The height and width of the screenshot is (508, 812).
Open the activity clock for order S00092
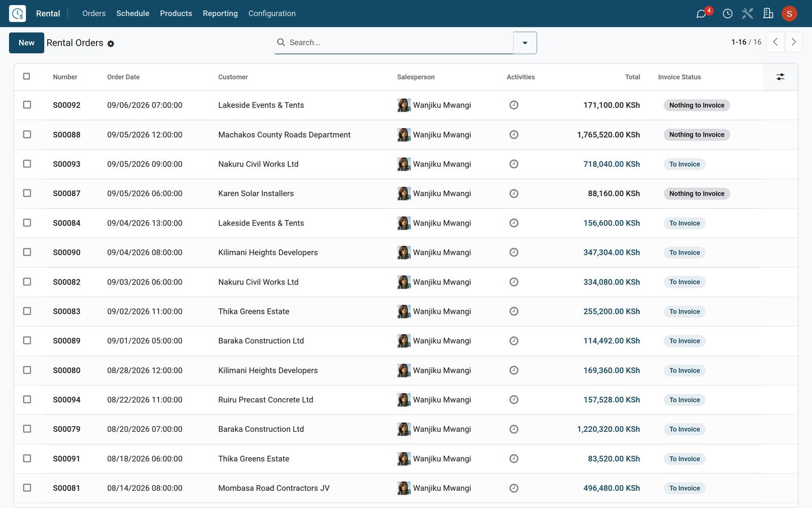514,105
